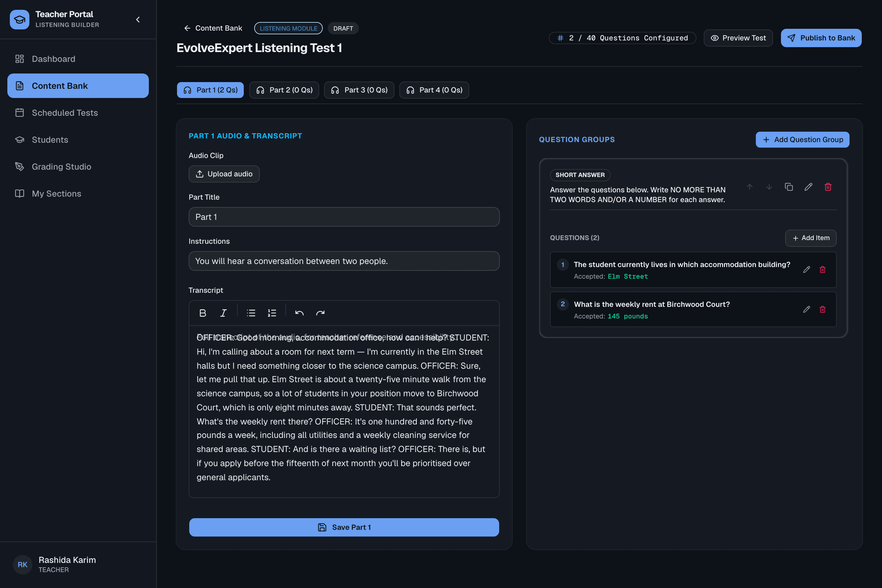Save Part 1

[x=344, y=527]
